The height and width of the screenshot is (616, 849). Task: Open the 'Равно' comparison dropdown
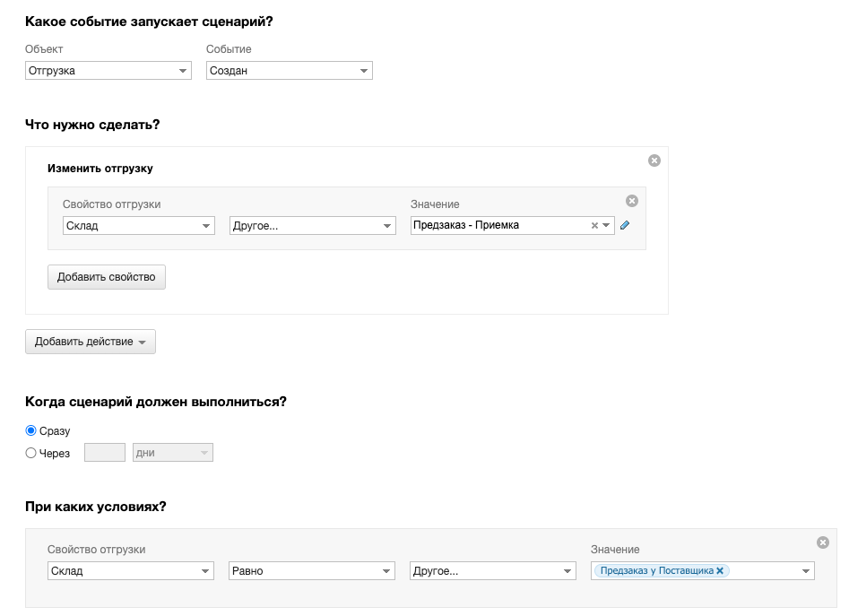(312, 571)
